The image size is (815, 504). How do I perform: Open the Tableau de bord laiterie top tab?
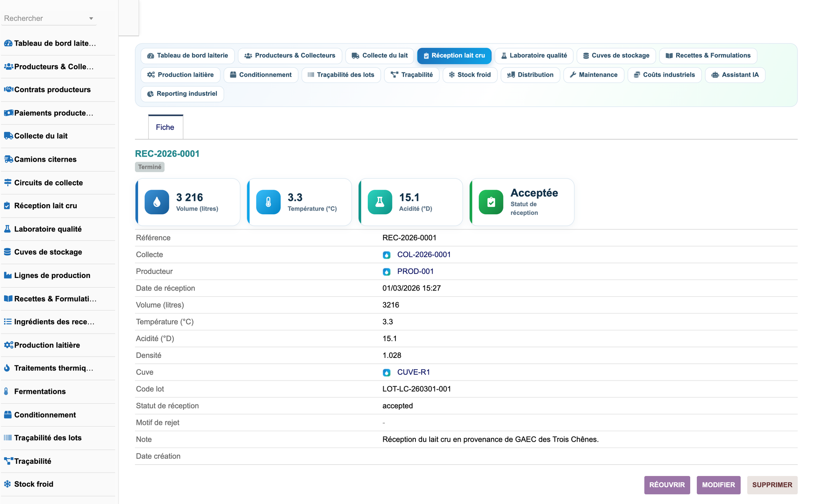188,56
